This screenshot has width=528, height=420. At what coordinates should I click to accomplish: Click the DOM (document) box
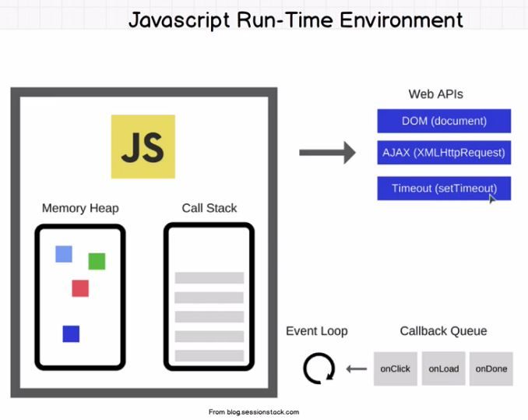point(444,121)
